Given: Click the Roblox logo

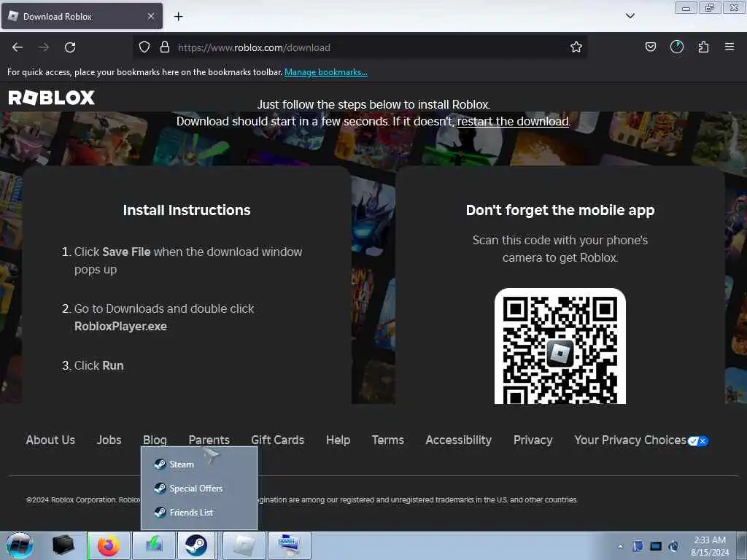Looking at the screenshot, I should [52, 98].
